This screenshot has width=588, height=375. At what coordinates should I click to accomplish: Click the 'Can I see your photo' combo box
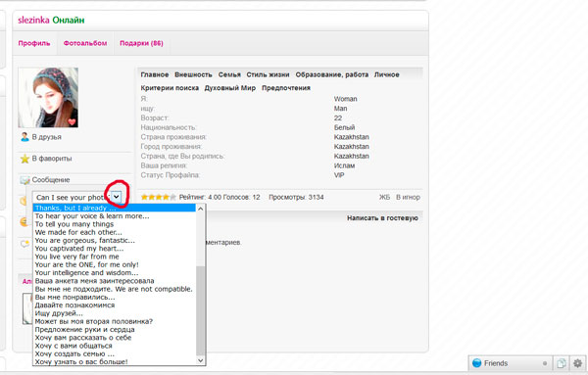(x=77, y=197)
